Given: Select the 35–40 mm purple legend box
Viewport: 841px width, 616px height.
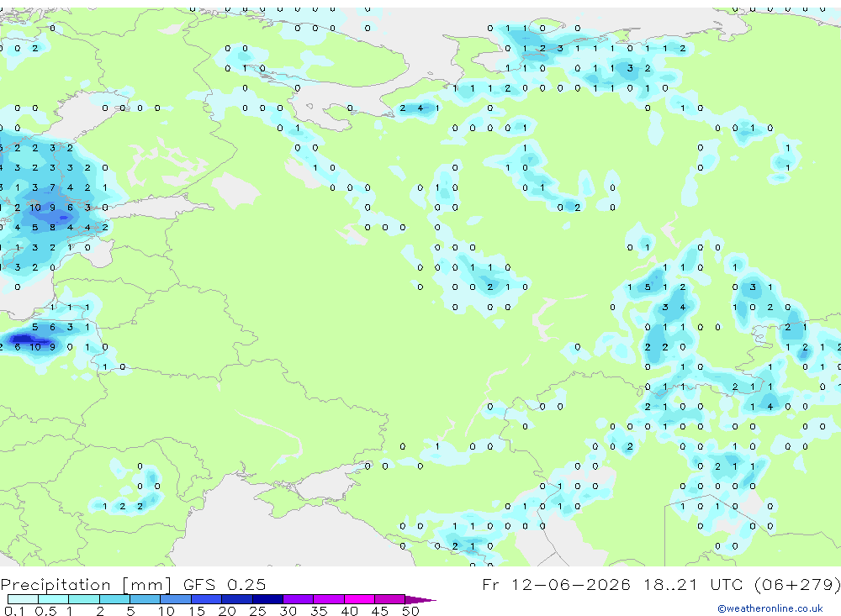Looking at the screenshot, I should click(328, 599).
